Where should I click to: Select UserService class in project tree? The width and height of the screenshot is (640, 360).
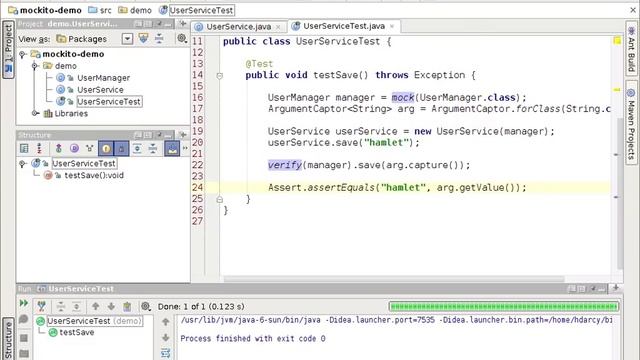(100, 89)
